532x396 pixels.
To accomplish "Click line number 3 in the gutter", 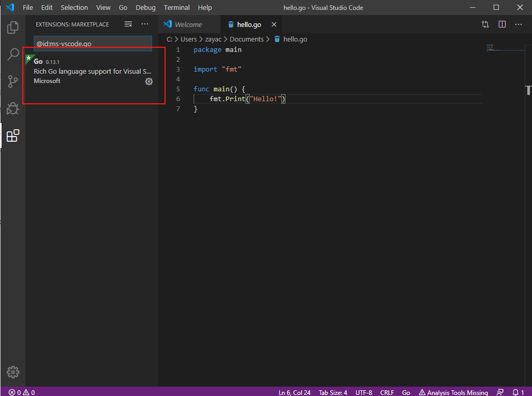I will point(178,69).
